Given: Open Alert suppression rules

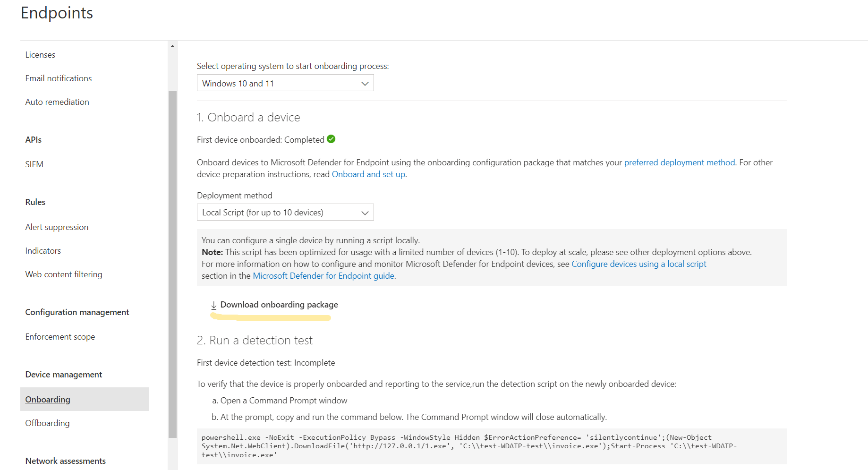Looking at the screenshot, I should tap(57, 227).
